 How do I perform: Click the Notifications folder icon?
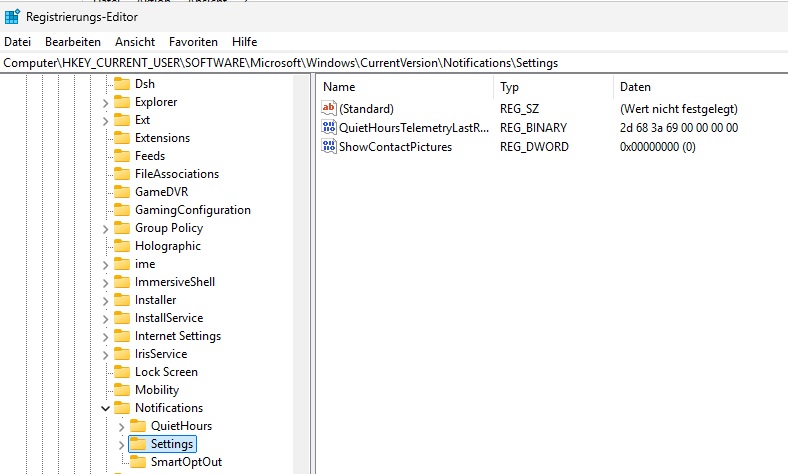coord(122,408)
